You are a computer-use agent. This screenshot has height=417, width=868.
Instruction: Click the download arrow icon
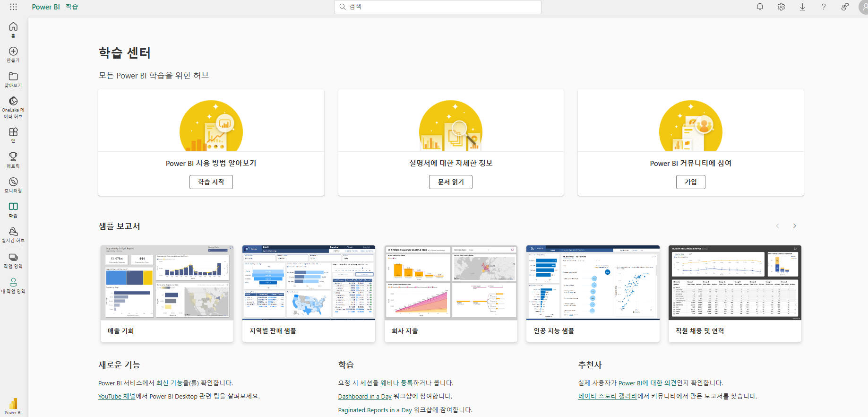pyautogui.click(x=802, y=7)
